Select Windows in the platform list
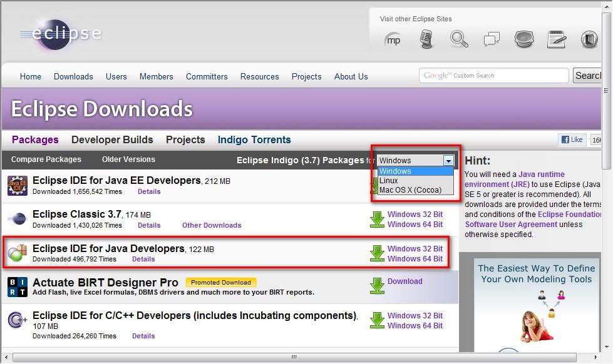The width and height of the screenshot is (613, 364). pyautogui.click(x=416, y=171)
